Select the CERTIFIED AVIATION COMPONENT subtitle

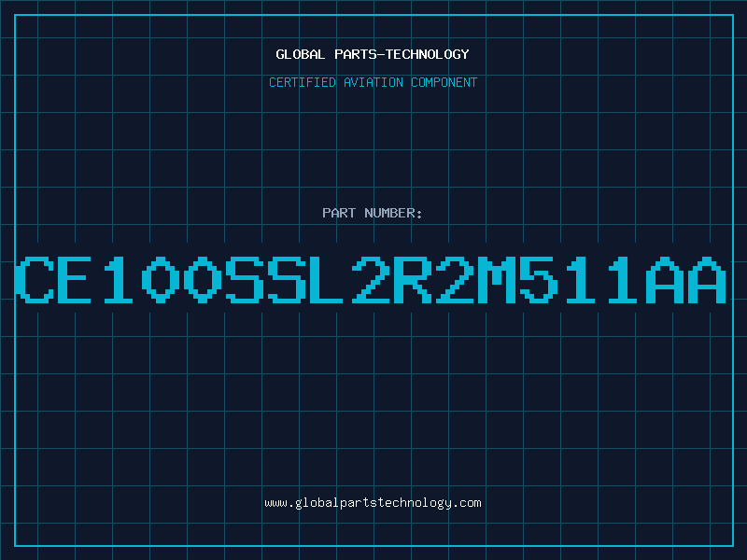[x=373, y=82]
